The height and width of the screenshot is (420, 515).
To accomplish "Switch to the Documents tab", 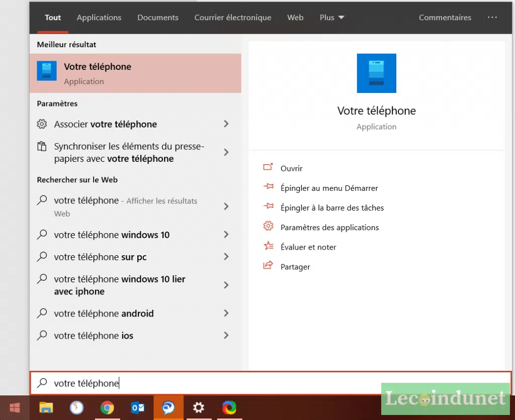I will point(157,18).
